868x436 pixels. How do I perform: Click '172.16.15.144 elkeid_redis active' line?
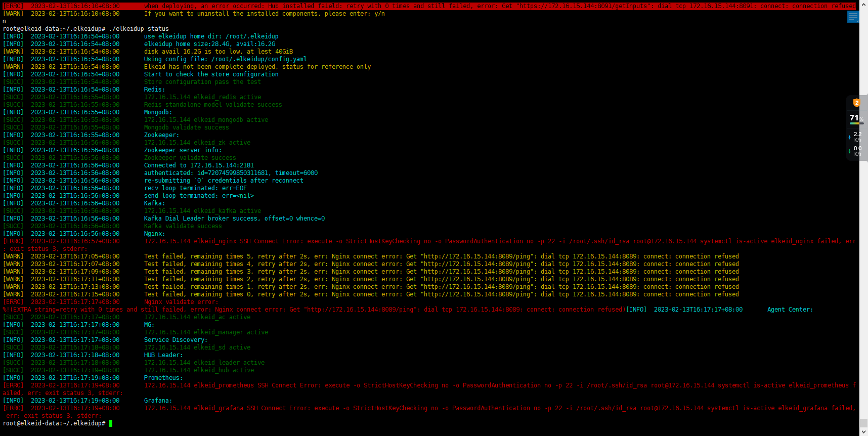click(203, 97)
